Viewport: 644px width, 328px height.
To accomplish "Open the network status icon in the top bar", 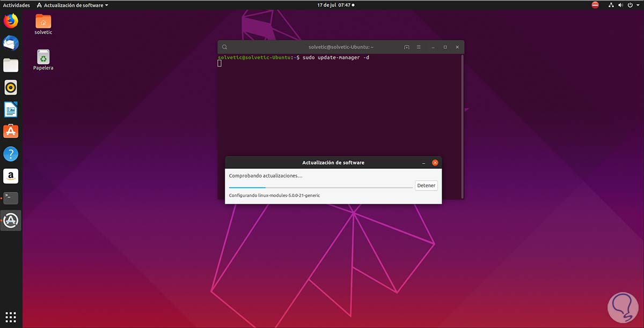I will point(611,5).
